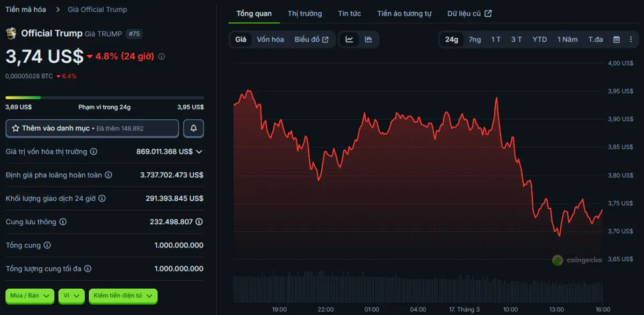Switch to line chart view icon
The image size is (644, 315).
point(349,39)
